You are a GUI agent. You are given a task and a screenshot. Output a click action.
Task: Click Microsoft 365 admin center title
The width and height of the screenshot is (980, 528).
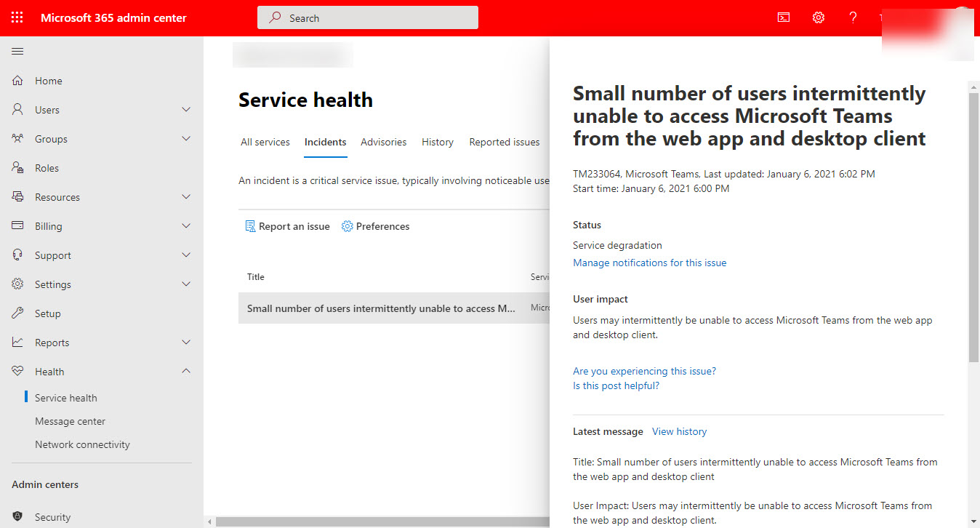[113, 17]
